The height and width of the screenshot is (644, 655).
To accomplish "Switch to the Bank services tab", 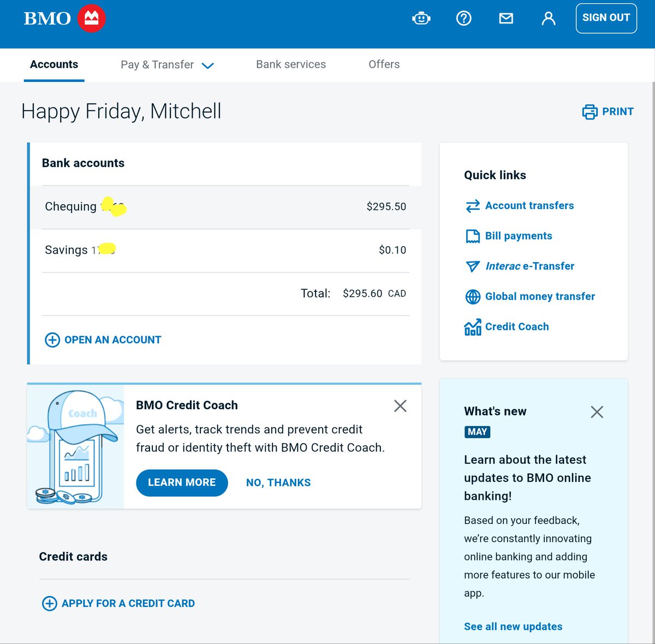I will pos(291,64).
